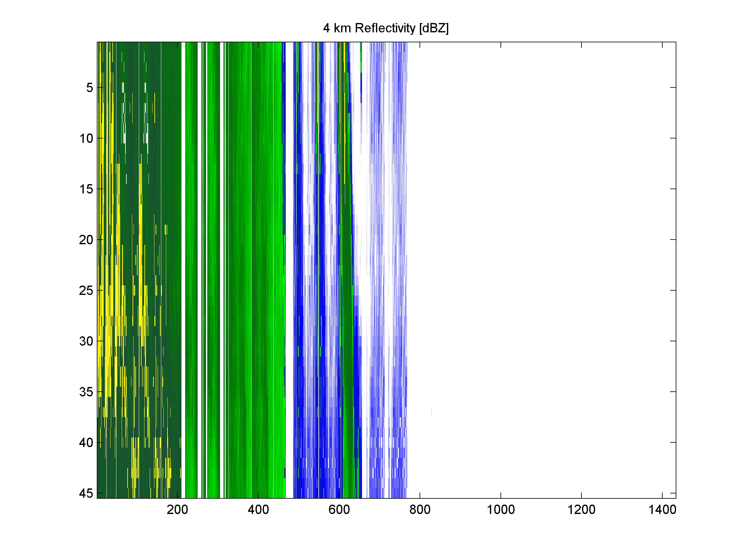Click the x-axis label 1000
The image size is (747, 560).
[500, 509]
